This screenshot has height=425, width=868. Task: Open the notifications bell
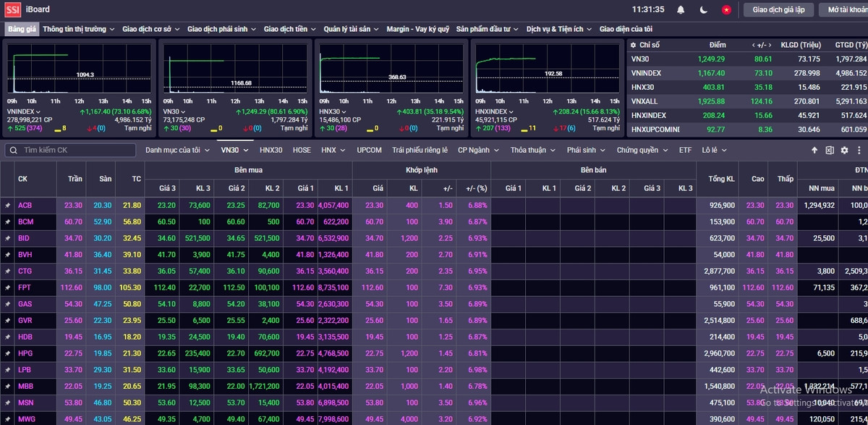(681, 9)
